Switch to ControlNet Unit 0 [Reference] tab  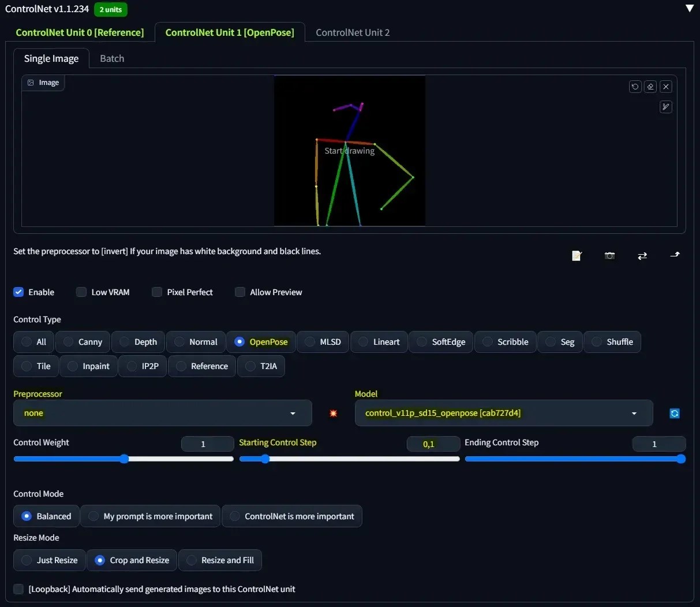(x=80, y=32)
